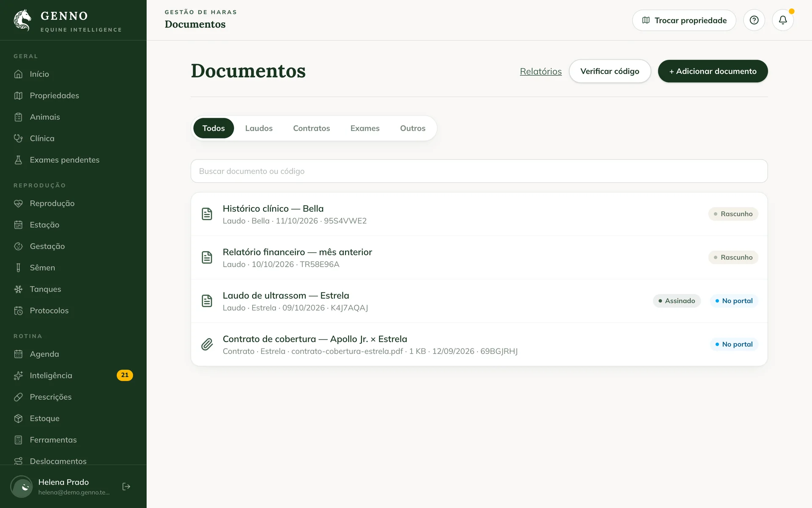This screenshot has width=812, height=508.
Task: Focus the Buscar documento ou código field
Action: coord(479,171)
